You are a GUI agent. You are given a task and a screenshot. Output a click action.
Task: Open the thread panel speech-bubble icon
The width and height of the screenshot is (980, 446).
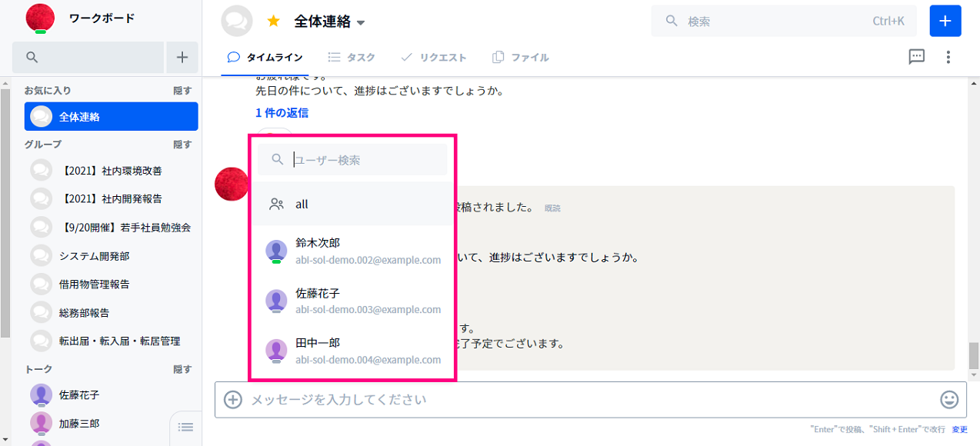[916, 57]
